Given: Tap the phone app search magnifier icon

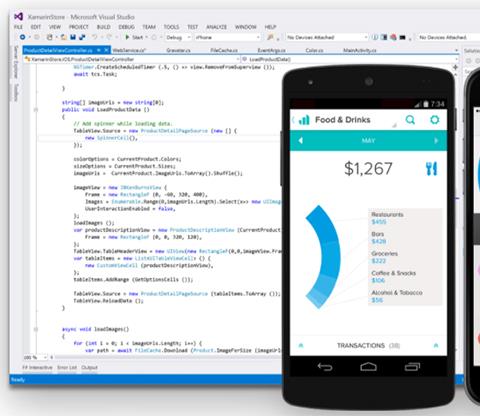Looking at the screenshot, I should [410, 120].
